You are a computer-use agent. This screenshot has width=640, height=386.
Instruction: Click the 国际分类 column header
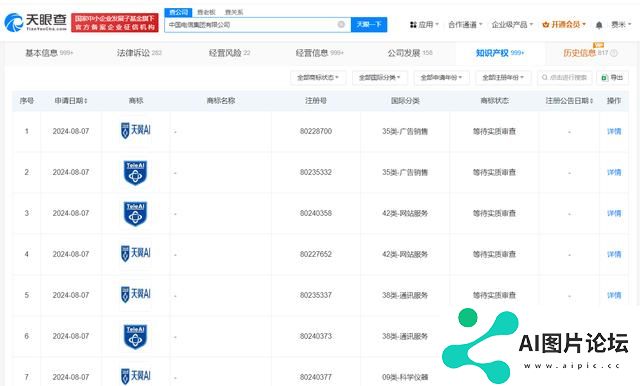point(405,101)
